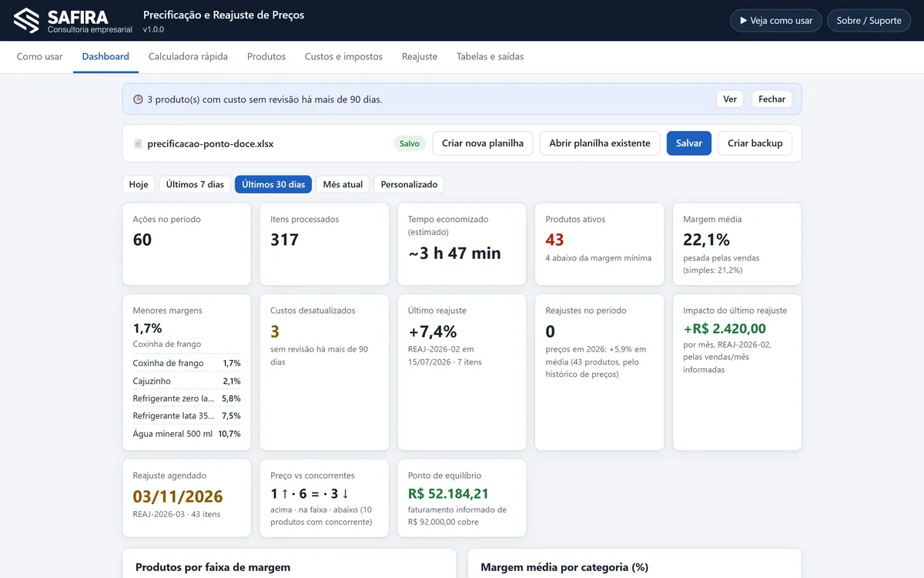The width and height of the screenshot is (924, 578).
Task: Click the +R$ 2.420,00 impact value
Action: pyautogui.click(x=725, y=329)
